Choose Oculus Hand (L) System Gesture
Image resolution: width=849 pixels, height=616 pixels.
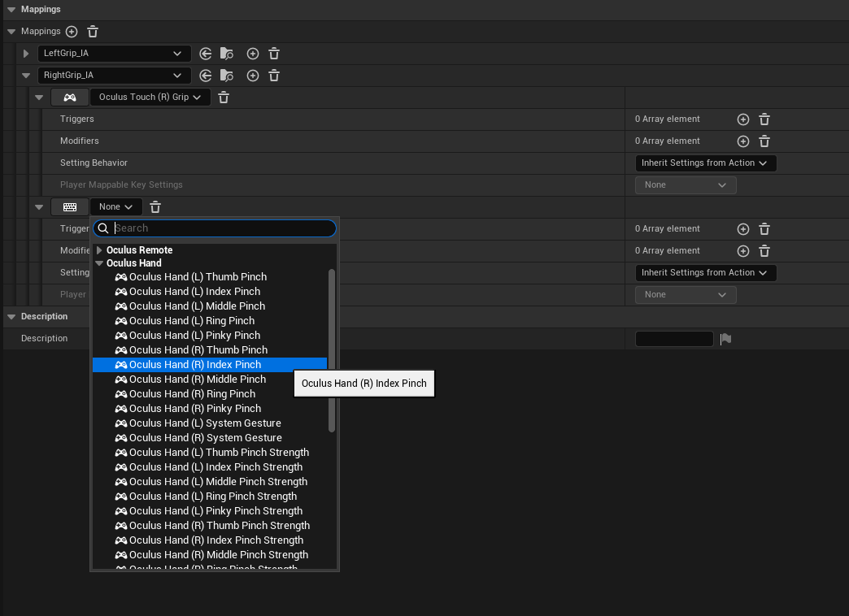tap(205, 423)
